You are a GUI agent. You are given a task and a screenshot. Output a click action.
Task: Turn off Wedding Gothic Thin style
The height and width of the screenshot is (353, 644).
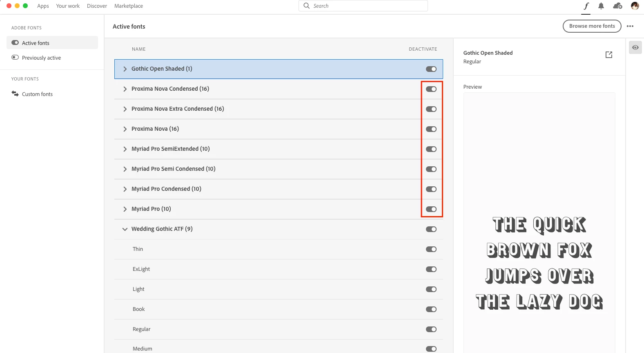coord(431,249)
